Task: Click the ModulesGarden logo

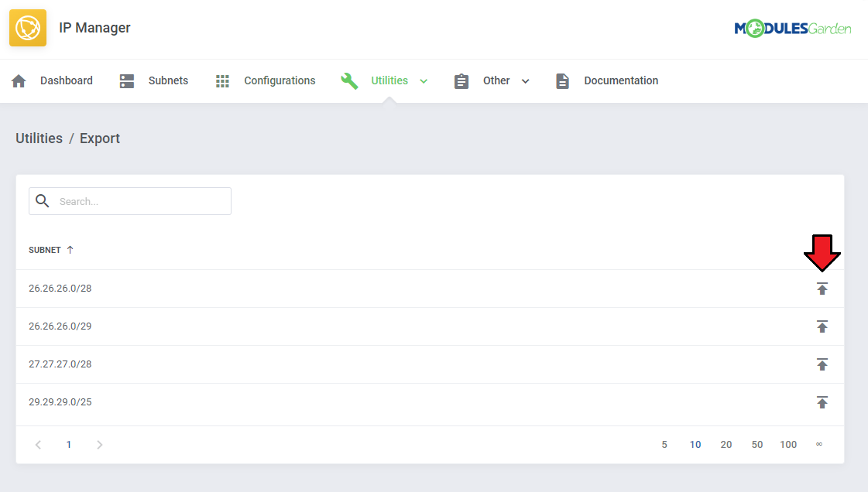Action: point(793,28)
